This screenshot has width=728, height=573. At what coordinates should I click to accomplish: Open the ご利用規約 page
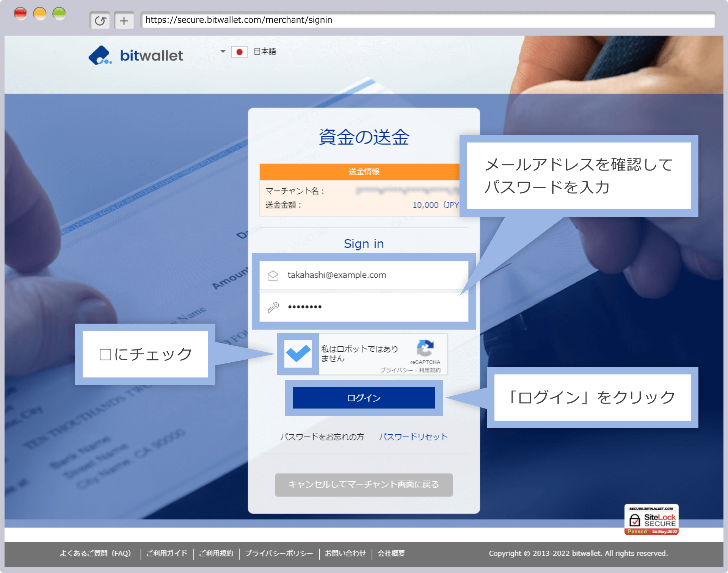point(216,553)
